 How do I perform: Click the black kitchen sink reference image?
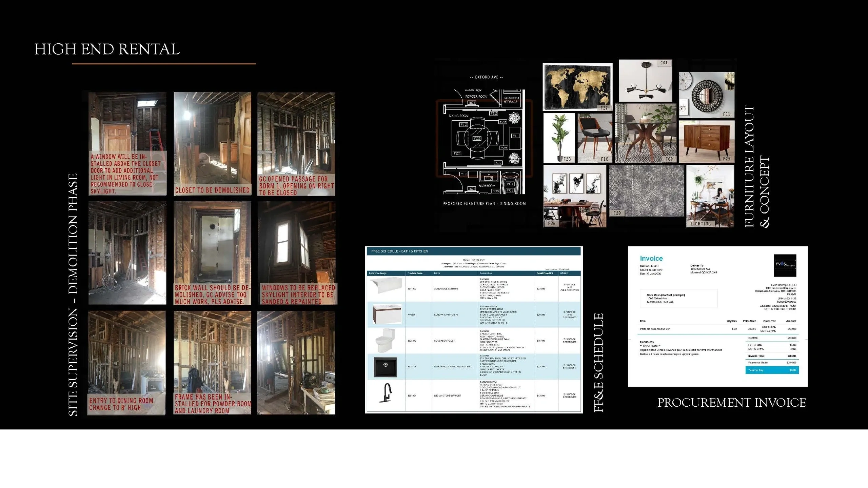point(385,367)
